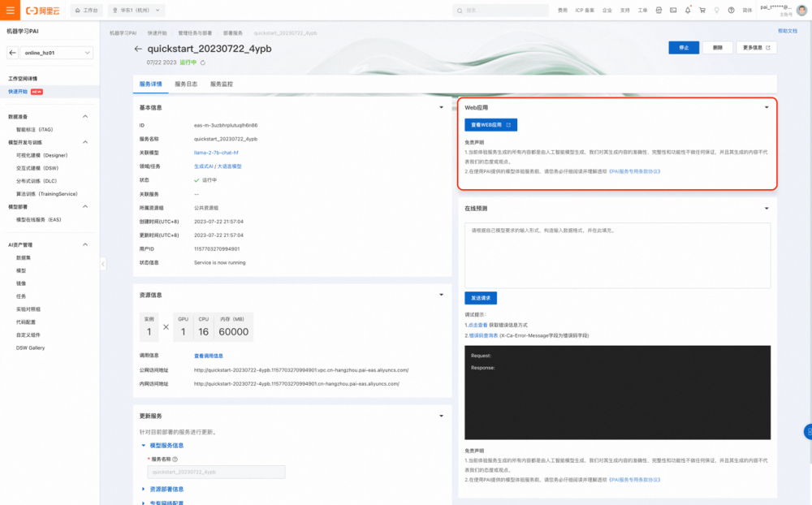Select 交互式建模（DSW）in the sidebar

[x=37, y=168]
